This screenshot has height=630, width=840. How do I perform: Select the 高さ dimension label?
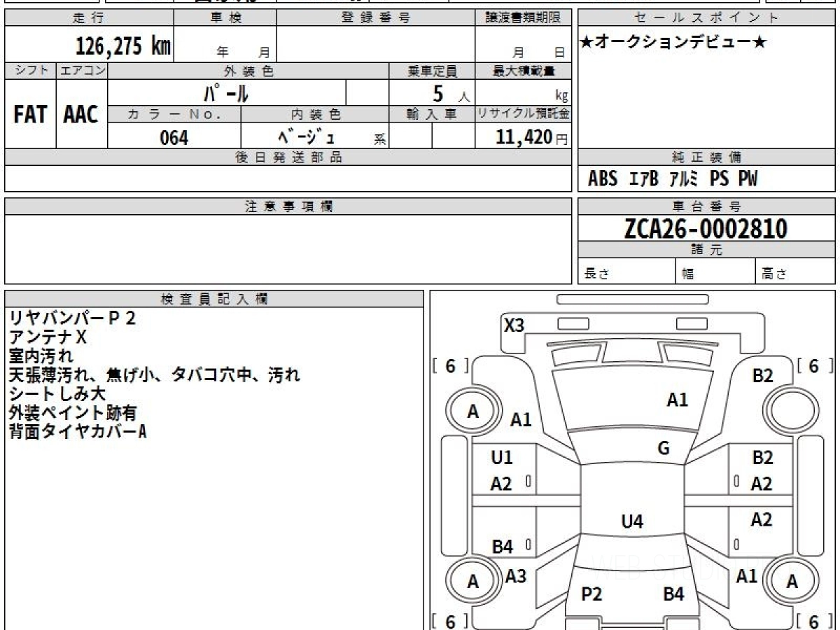[x=774, y=275]
